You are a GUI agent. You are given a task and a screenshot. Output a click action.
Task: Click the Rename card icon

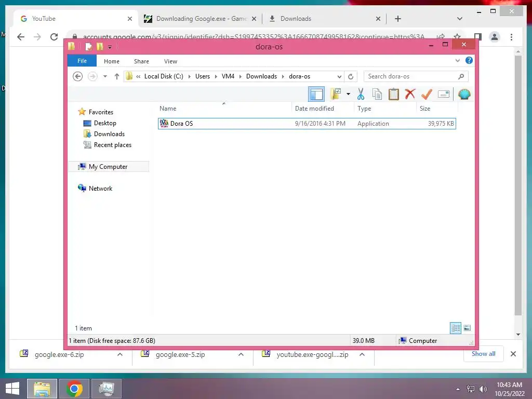pos(444,94)
